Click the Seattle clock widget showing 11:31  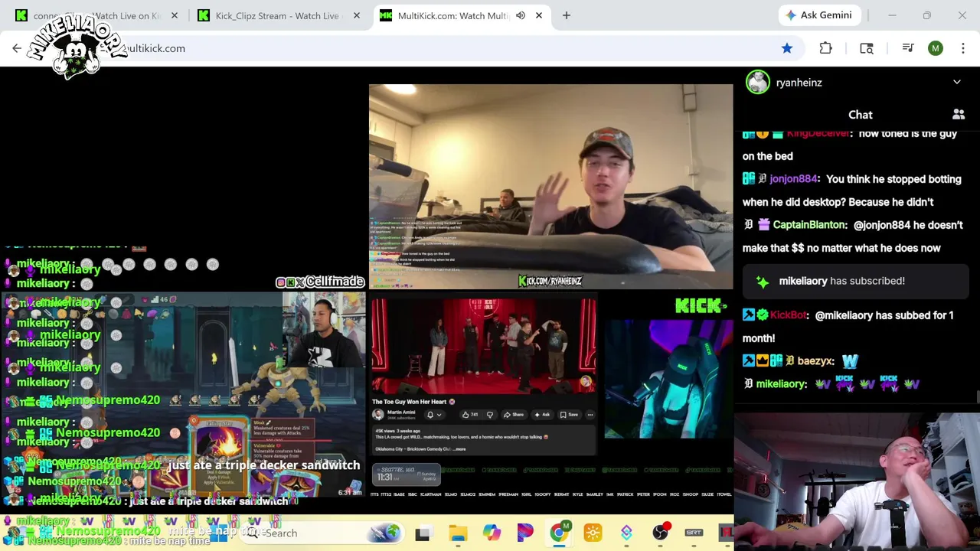coord(407,474)
